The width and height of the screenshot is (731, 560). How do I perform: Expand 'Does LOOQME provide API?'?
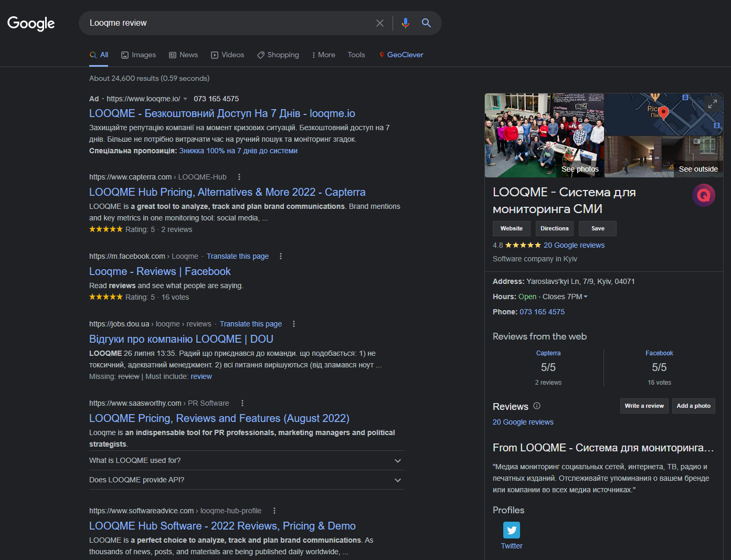click(247, 480)
